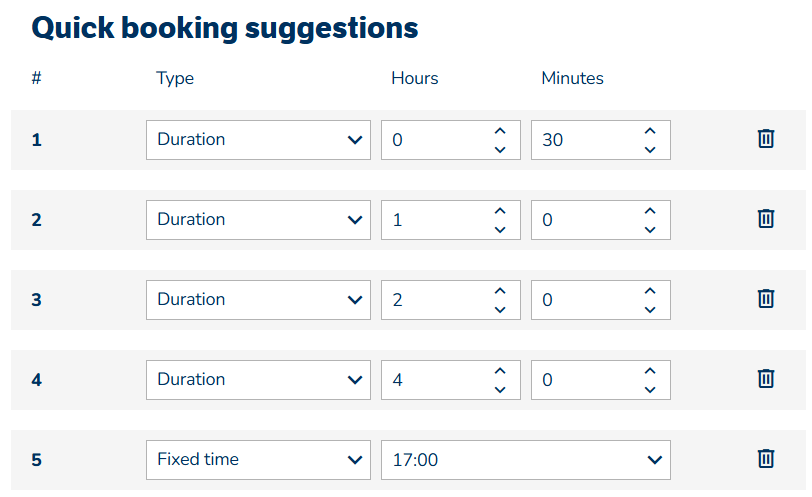
Task: Increment Hours in row 2
Action: tap(500, 210)
